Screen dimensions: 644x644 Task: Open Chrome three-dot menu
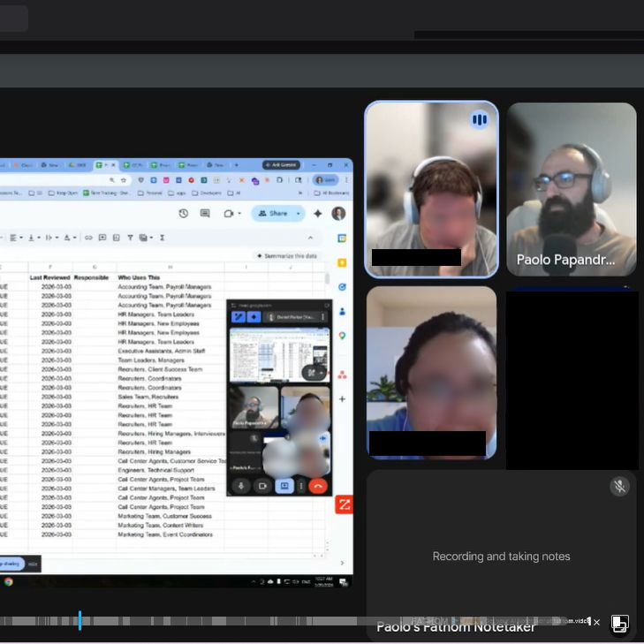(346, 180)
